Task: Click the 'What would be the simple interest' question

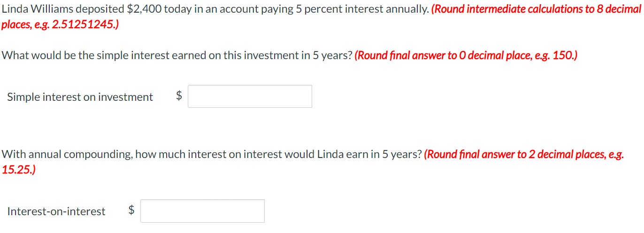Action: [x=177, y=55]
